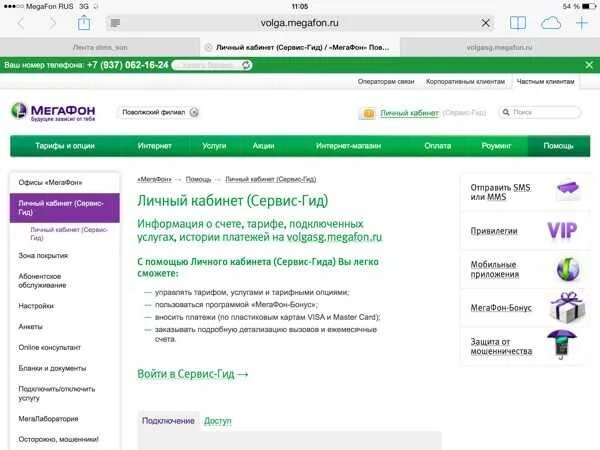
Task: Open Акции menu item
Action: pos(263,146)
